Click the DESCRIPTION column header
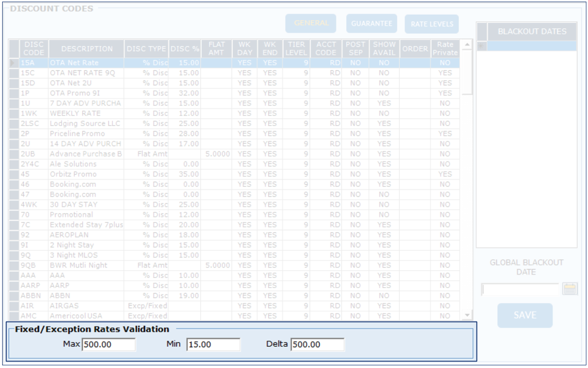 click(x=87, y=49)
